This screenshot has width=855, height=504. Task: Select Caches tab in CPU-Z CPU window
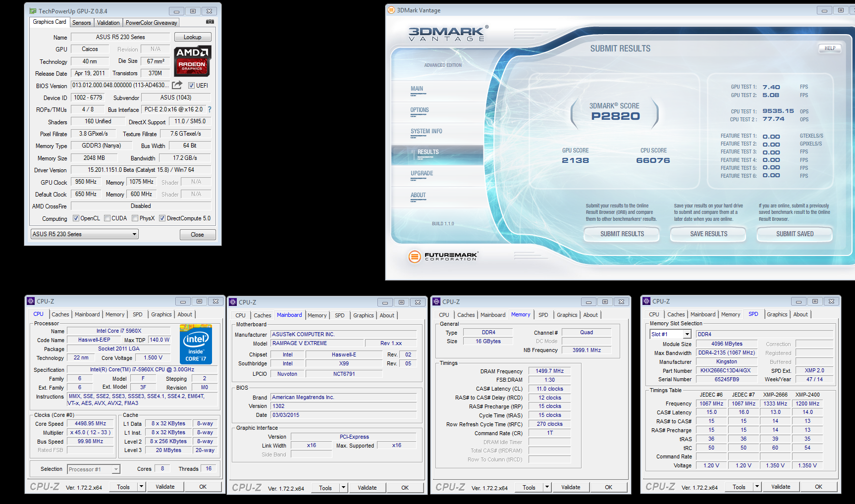tap(60, 314)
